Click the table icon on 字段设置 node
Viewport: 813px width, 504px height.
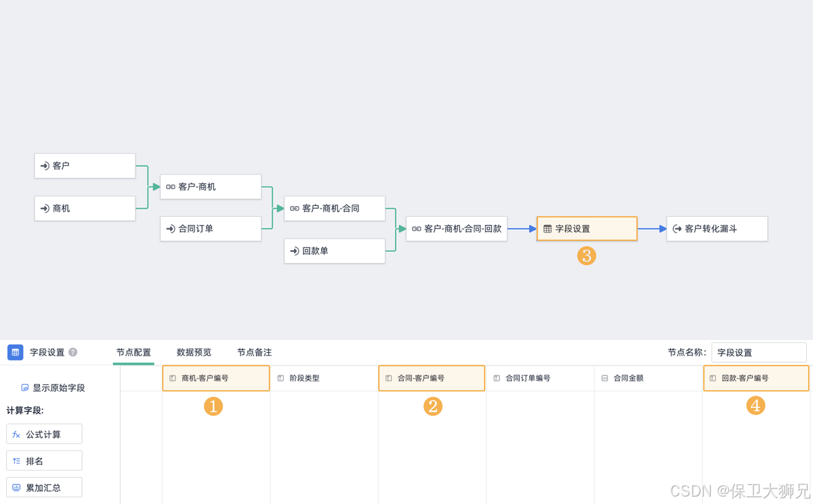point(547,229)
